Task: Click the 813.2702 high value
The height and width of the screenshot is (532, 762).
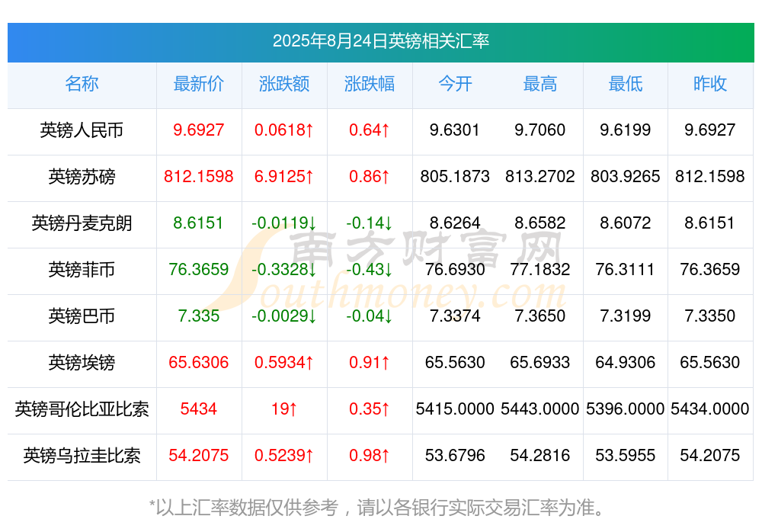Action: [540, 176]
